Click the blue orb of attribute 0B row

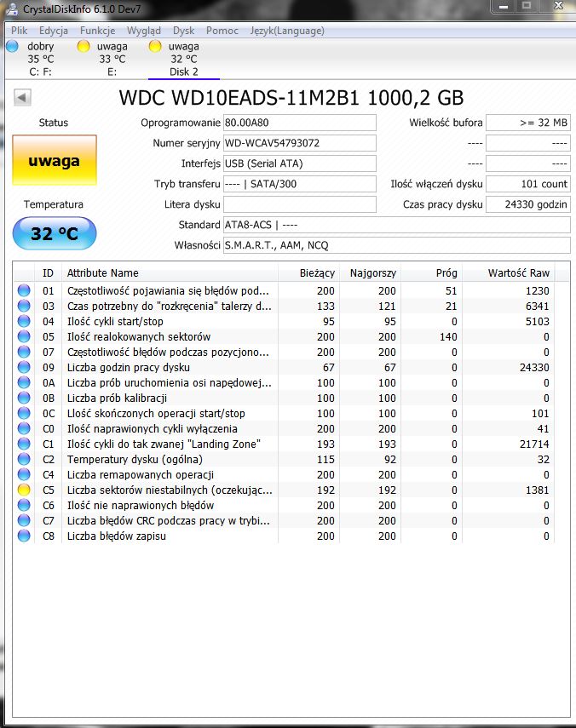click(24, 398)
